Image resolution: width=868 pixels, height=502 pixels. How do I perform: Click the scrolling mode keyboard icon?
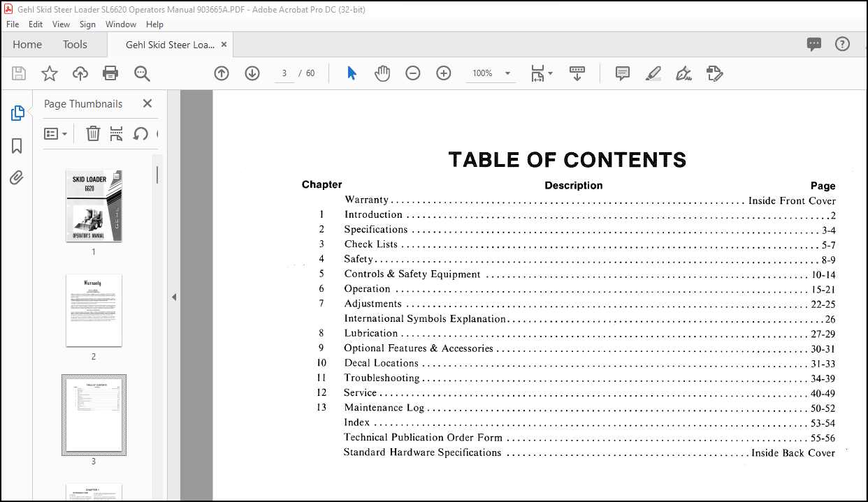(x=577, y=73)
